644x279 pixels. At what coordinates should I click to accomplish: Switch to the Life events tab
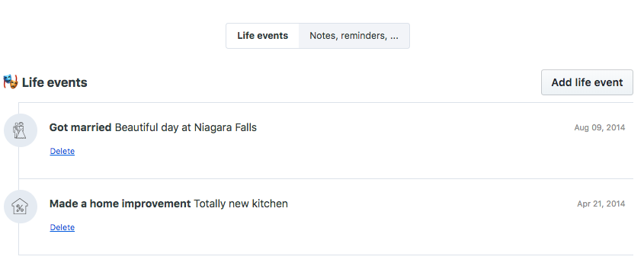click(262, 36)
